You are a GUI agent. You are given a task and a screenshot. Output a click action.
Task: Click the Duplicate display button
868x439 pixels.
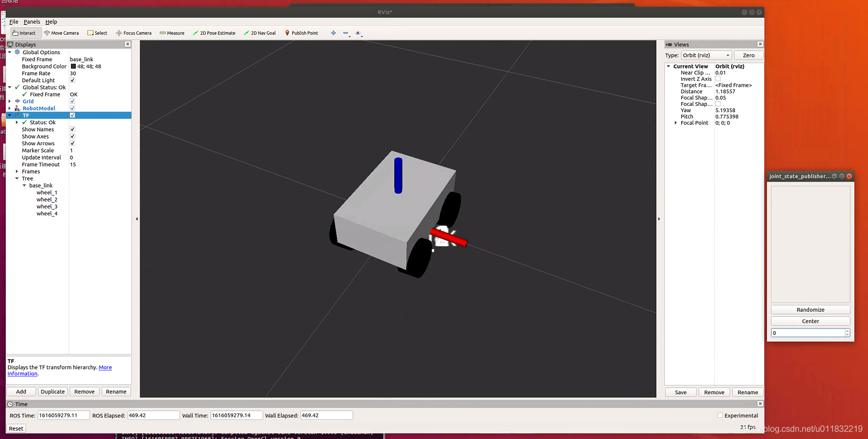pos(53,392)
